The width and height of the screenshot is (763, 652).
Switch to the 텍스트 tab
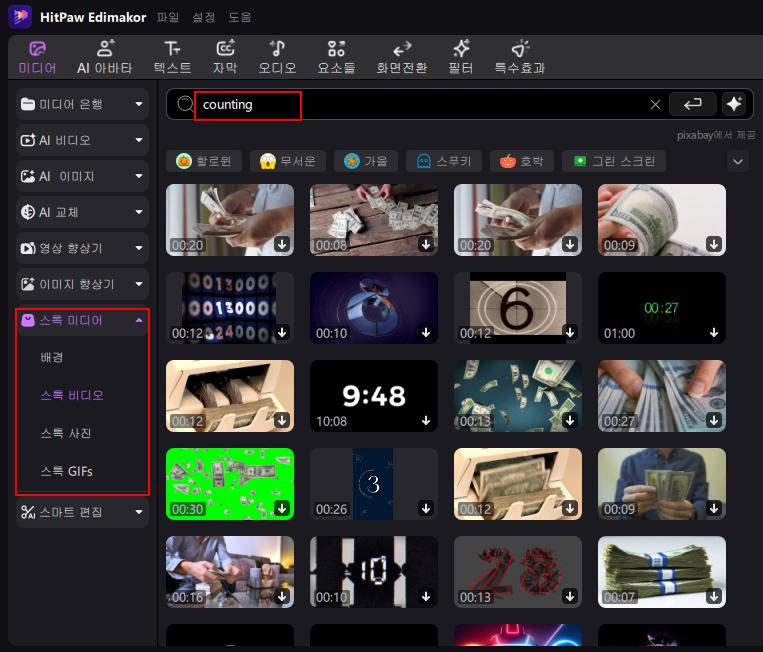pos(172,57)
